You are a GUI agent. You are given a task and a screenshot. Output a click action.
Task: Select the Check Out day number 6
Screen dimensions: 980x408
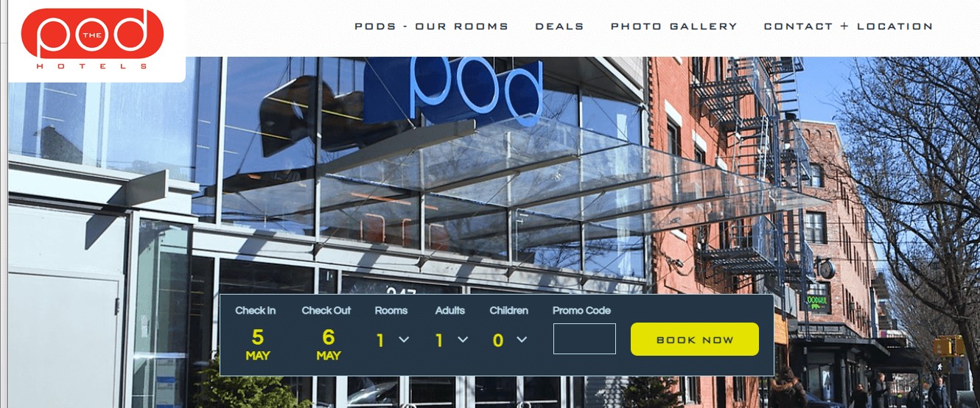(329, 337)
